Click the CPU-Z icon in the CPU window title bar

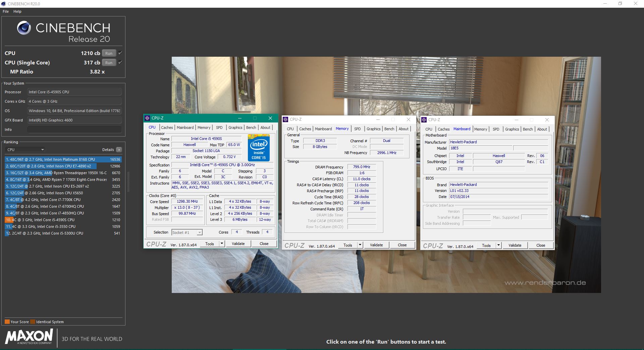pos(147,118)
